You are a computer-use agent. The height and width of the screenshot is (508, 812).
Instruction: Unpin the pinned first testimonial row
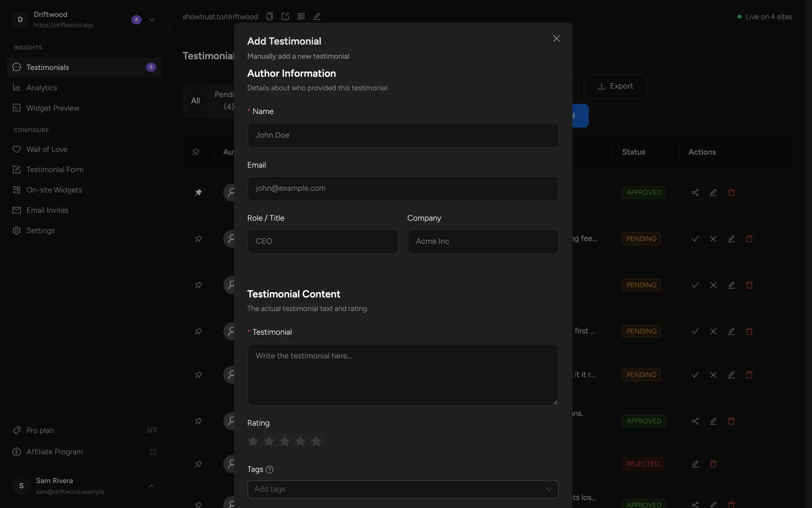point(198,193)
